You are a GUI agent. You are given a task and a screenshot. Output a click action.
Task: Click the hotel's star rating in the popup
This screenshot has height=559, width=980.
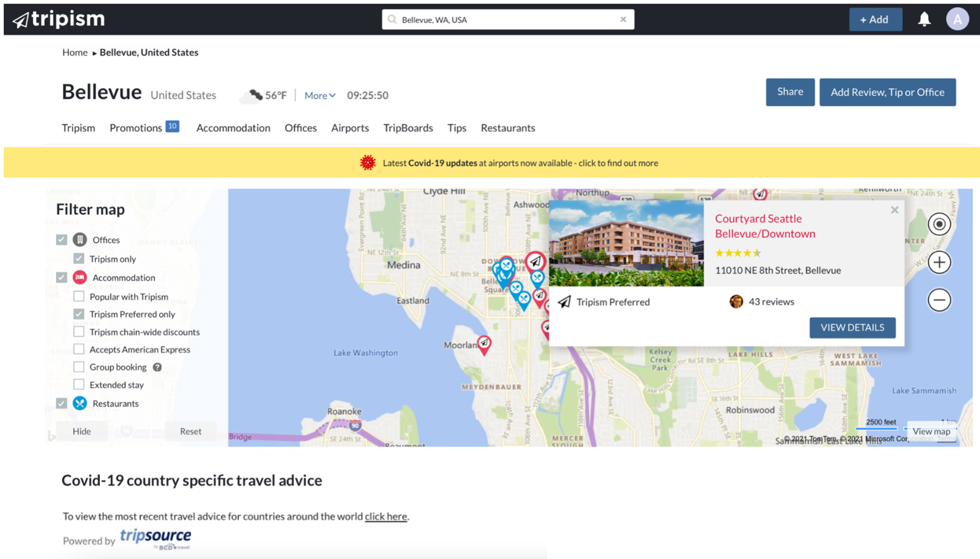coord(737,253)
